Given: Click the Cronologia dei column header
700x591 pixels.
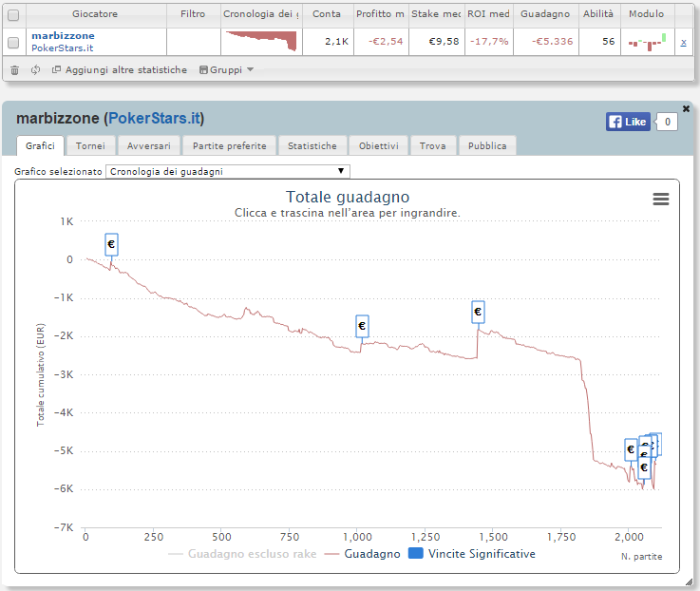Looking at the screenshot, I should [x=260, y=14].
